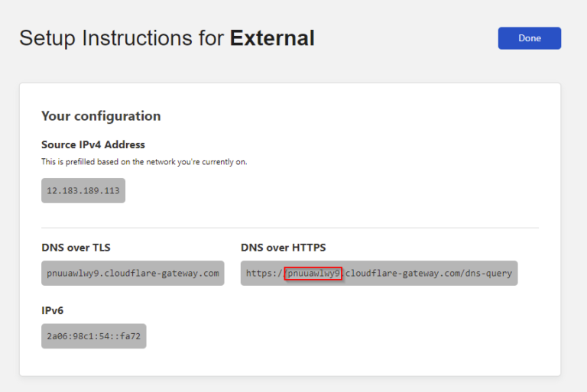
Task: Click the bold "External" word in the title
Action: [272, 38]
